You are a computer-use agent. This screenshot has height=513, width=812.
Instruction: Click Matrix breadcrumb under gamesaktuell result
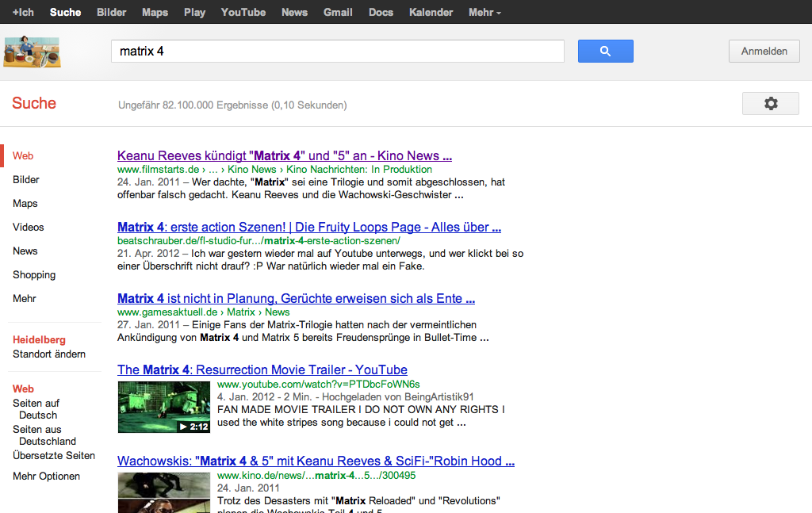tap(241, 312)
